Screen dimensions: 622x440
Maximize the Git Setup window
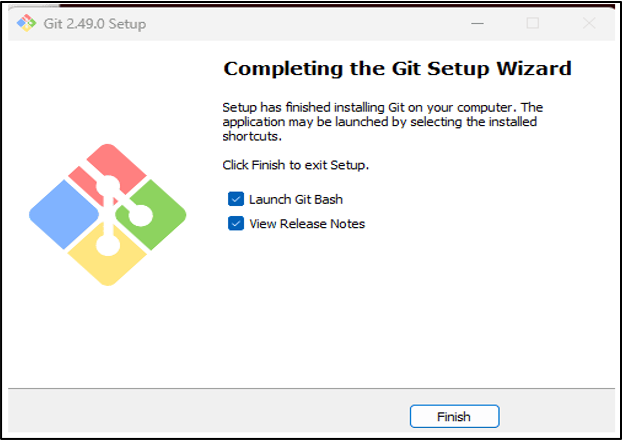coord(533,23)
